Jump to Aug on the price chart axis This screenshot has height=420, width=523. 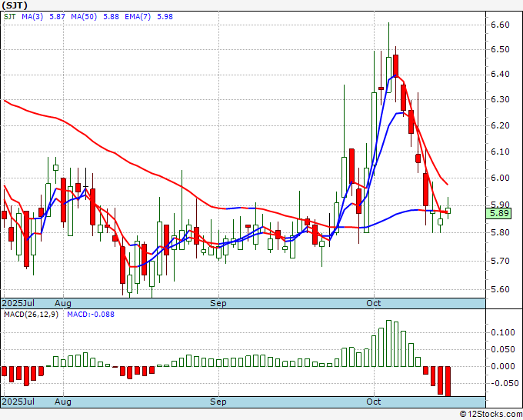point(63,303)
